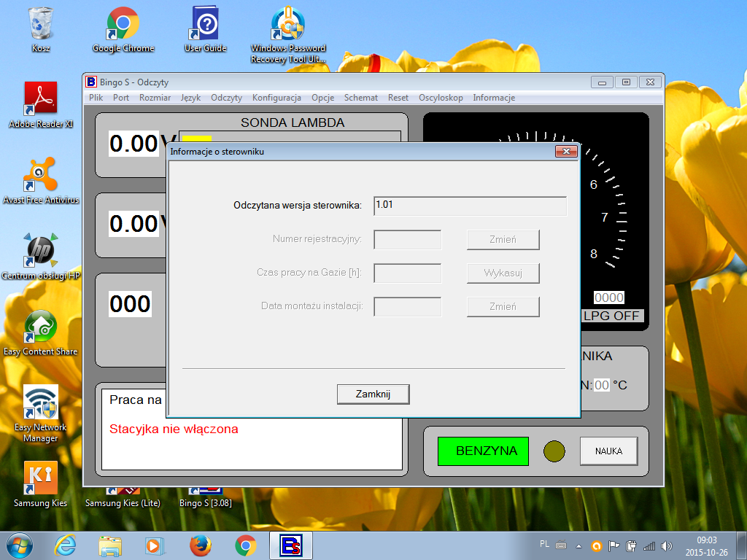Open Internet Explorer from taskbar
This screenshot has height=560, width=747.
(x=65, y=545)
